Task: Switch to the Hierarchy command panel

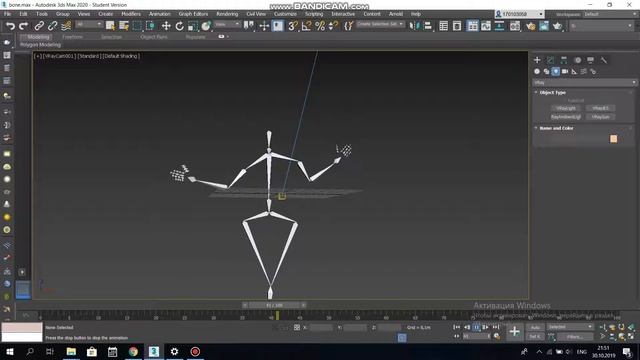Action: tap(564, 60)
